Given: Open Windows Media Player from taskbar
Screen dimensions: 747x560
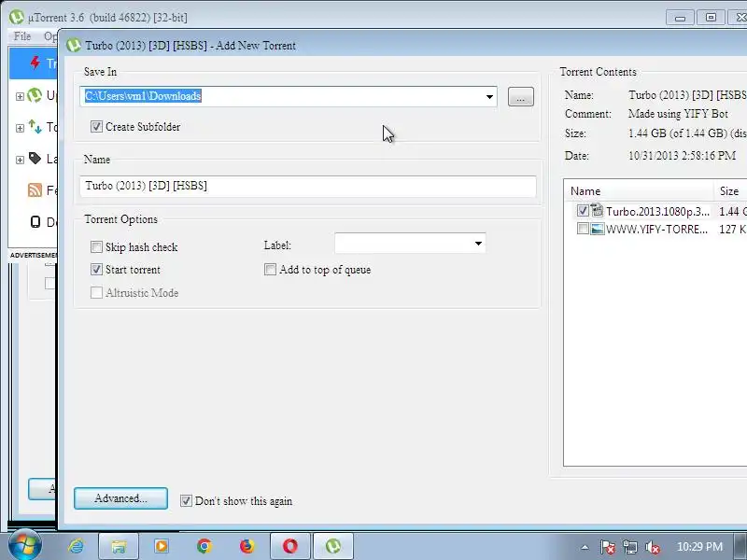Looking at the screenshot, I should [x=162, y=546].
